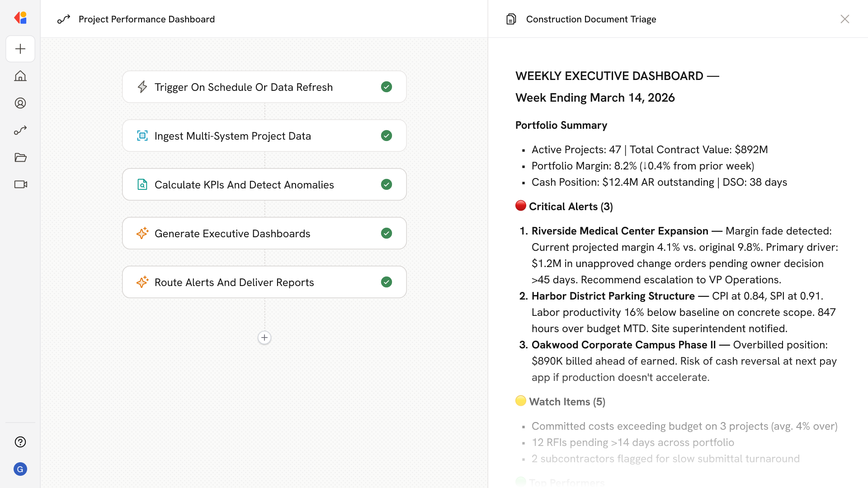868x488 pixels.
Task: Click the red Critical Alerts indicator dot
Action: coord(521,206)
